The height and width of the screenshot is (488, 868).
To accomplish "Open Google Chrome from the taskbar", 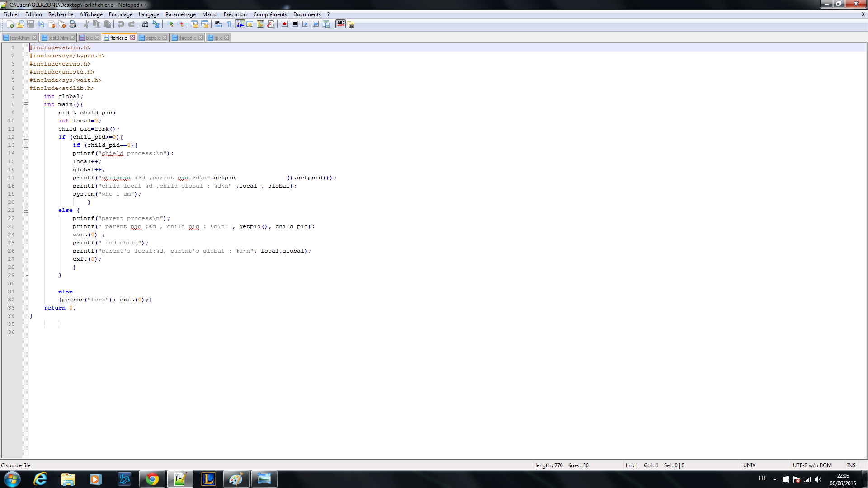I will point(152,479).
